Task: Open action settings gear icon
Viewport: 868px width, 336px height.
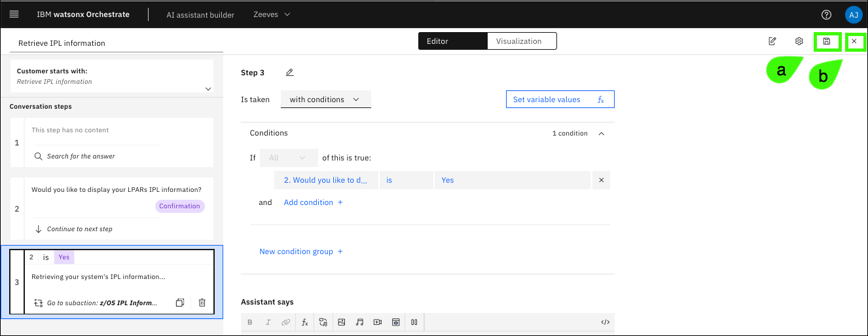Action: tap(799, 41)
